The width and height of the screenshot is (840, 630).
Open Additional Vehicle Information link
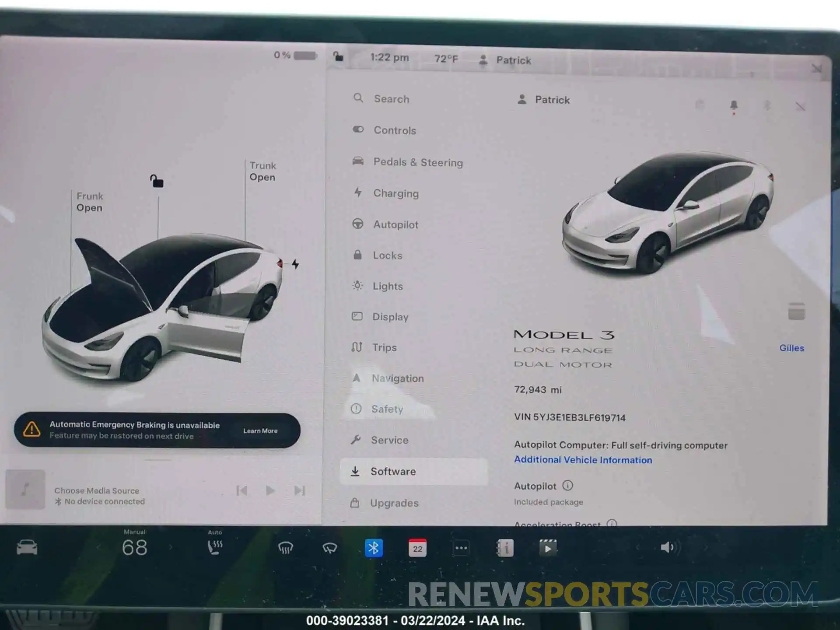point(582,459)
